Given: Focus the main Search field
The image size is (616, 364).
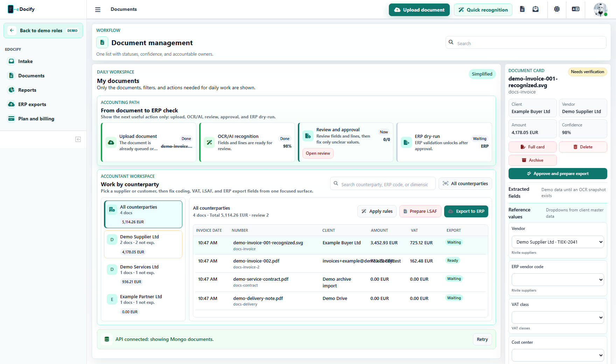Looking at the screenshot, I should (526, 42).
